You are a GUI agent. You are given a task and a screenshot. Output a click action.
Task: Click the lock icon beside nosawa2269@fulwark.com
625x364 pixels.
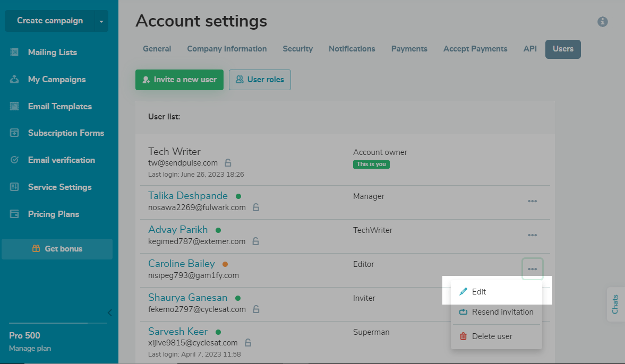[256, 207]
